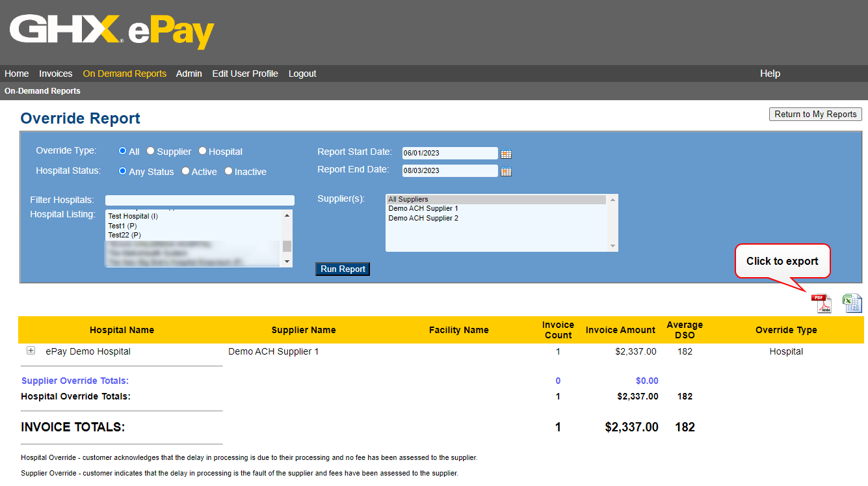Image resolution: width=868 pixels, height=486 pixels.
Task: Open Help link in navigation
Action: click(770, 74)
